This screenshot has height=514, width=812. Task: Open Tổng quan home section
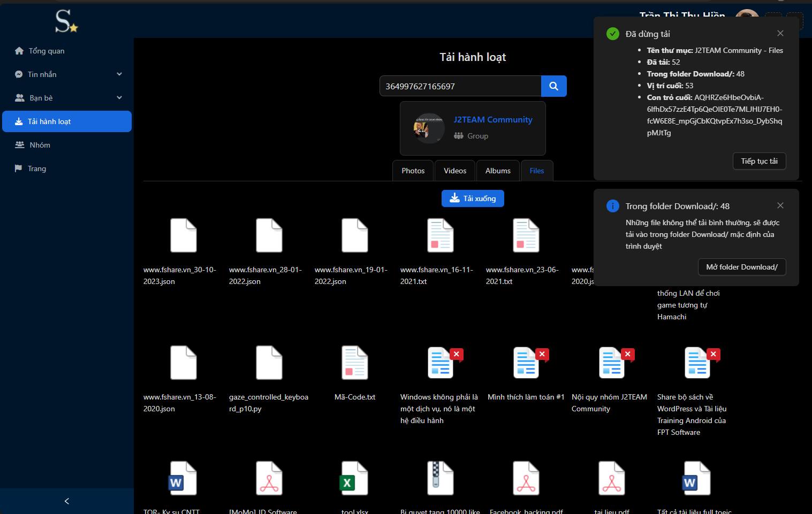pos(67,51)
